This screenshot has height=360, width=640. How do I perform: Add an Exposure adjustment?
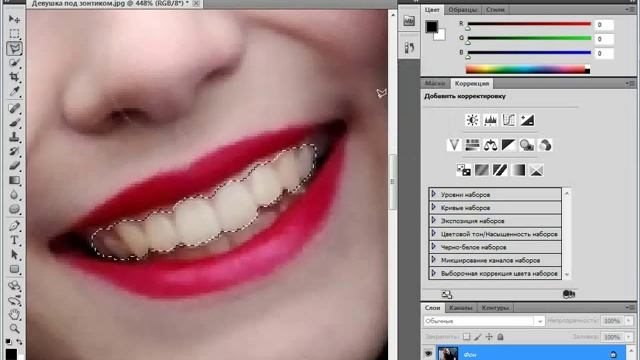527,120
